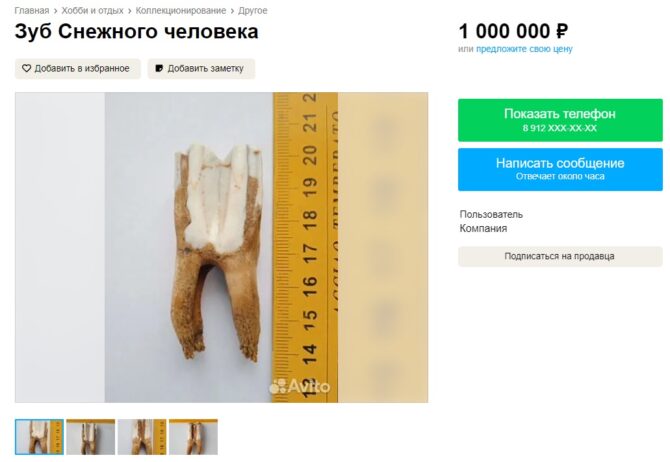Go to Хобби и отдых breadcrumb
Viewport: 670px width, 462px height.
click(x=92, y=11)
